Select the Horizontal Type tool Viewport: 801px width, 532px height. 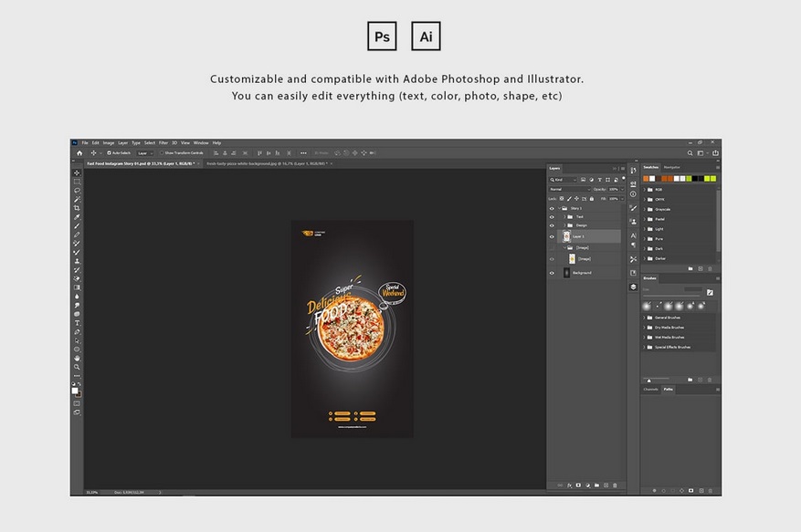77,323
